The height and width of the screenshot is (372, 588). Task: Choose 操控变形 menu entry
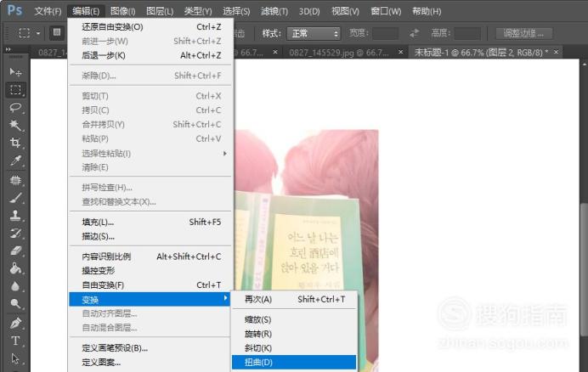click(x=150, y=271)
